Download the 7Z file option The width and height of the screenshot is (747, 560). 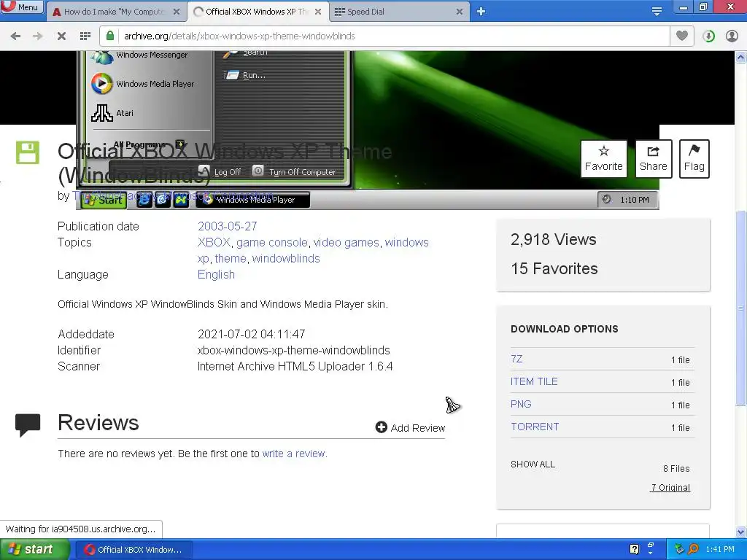(x=516, y=359)
